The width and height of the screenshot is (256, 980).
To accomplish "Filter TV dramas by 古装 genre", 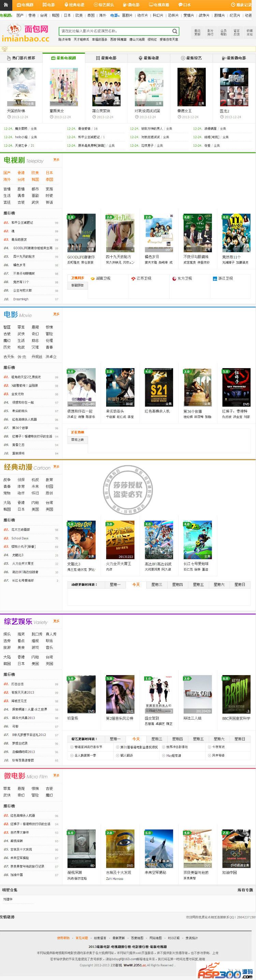I will pos(21,202).
